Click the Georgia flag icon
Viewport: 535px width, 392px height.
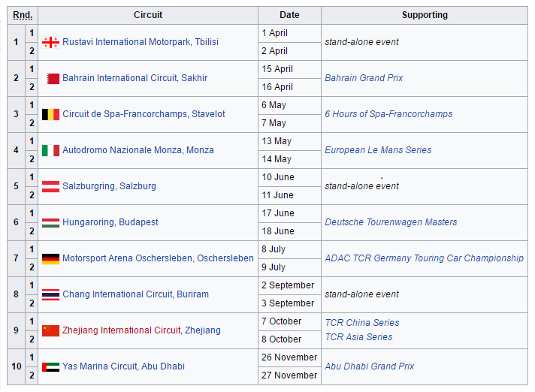click(50, 42)
